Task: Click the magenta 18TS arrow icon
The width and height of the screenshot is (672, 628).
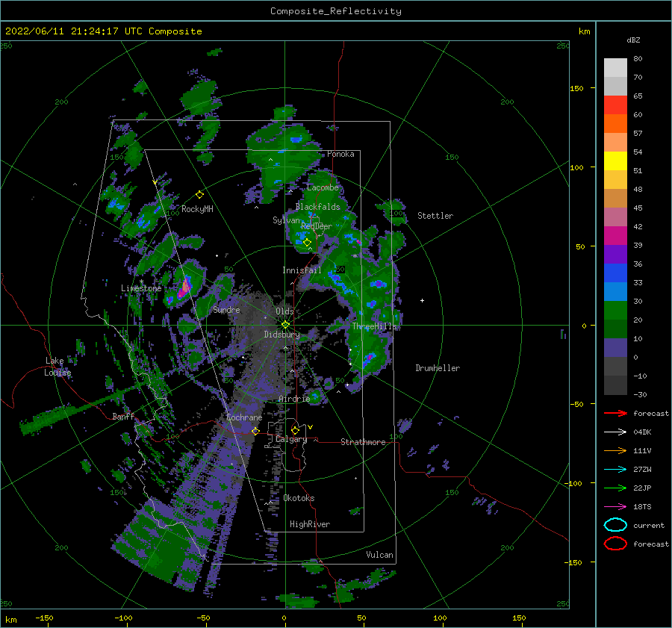Action: (615, 507)
